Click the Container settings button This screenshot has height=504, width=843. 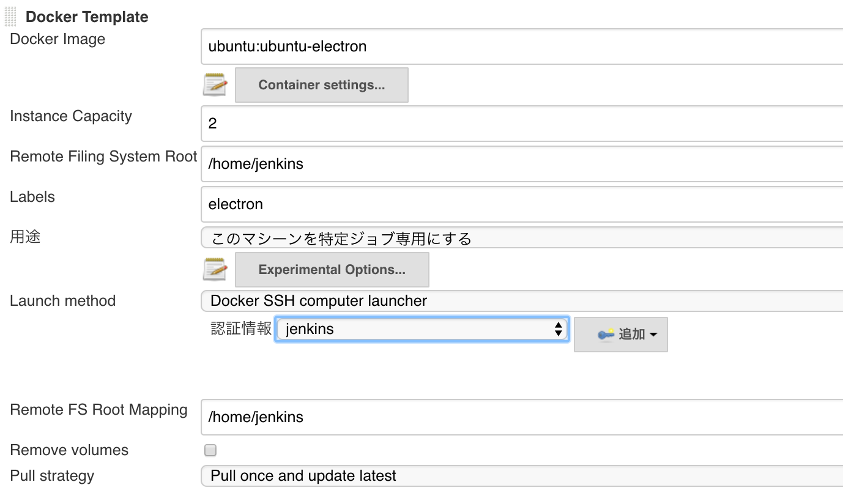pyautogui.click(x=321, y=84)
